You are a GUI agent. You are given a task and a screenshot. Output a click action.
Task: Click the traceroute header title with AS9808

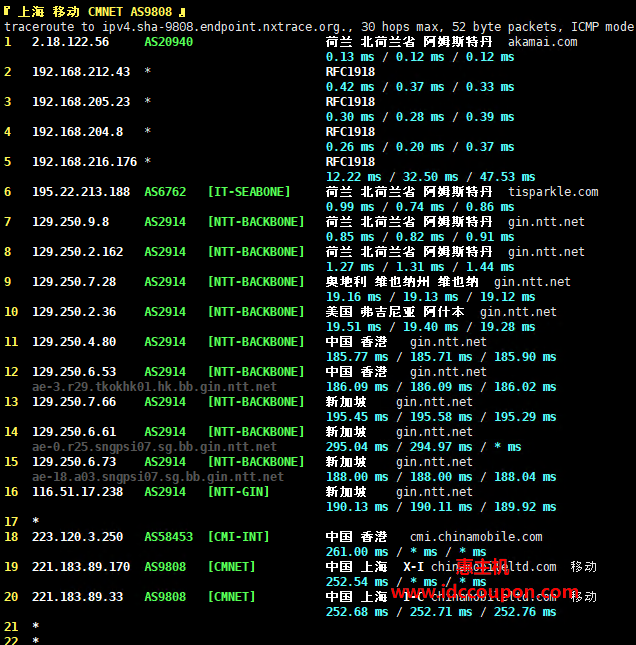95,11
